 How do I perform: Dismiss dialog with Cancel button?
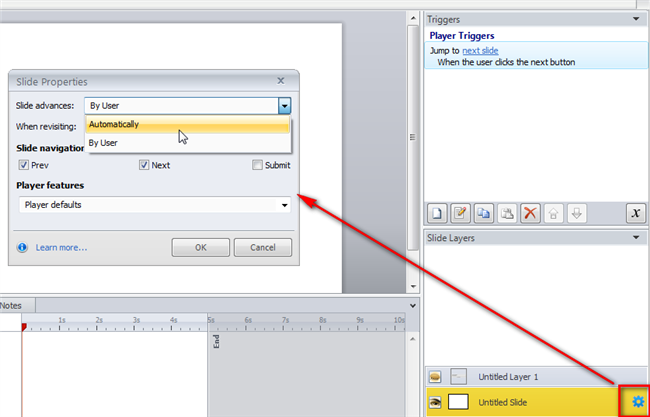(x=263, y=247)
